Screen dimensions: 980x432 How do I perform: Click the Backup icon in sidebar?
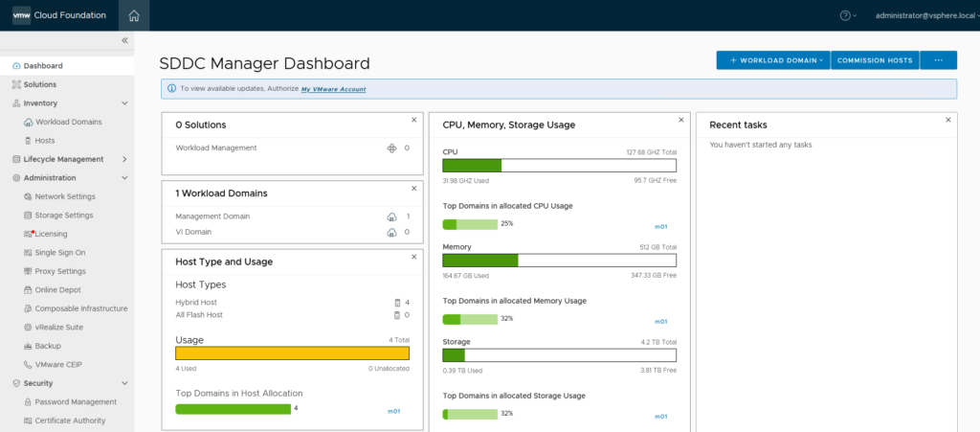coord(28,346)
